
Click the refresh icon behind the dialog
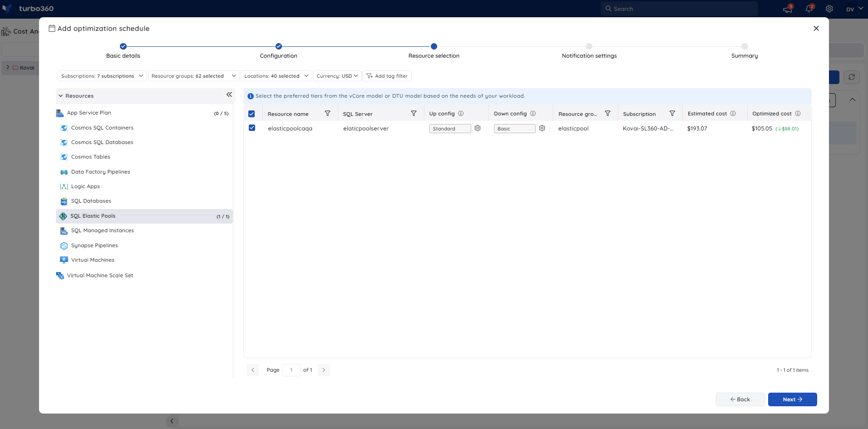852,77
